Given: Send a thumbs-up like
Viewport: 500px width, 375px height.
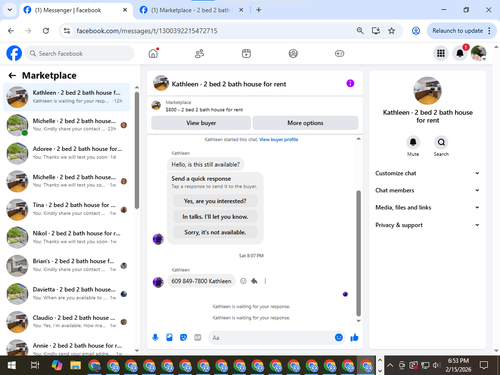Looking at the screenshot, I should [354, 338].
